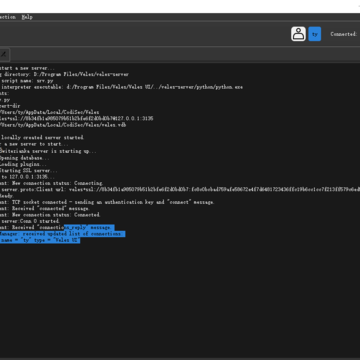Click the interpreter executable python.exe log line
Image resolution: width=360 pixels, height=360 pixels.
[x=121, y=87]
